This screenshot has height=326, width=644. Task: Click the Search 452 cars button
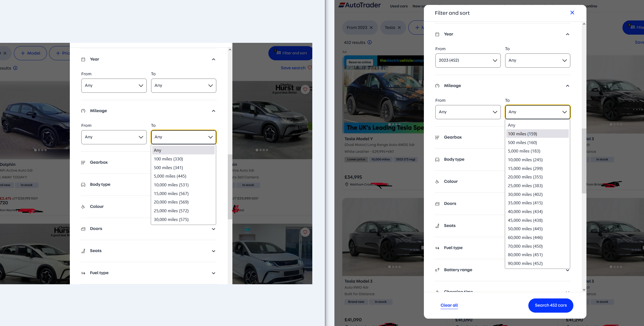[x=551, y=305]
